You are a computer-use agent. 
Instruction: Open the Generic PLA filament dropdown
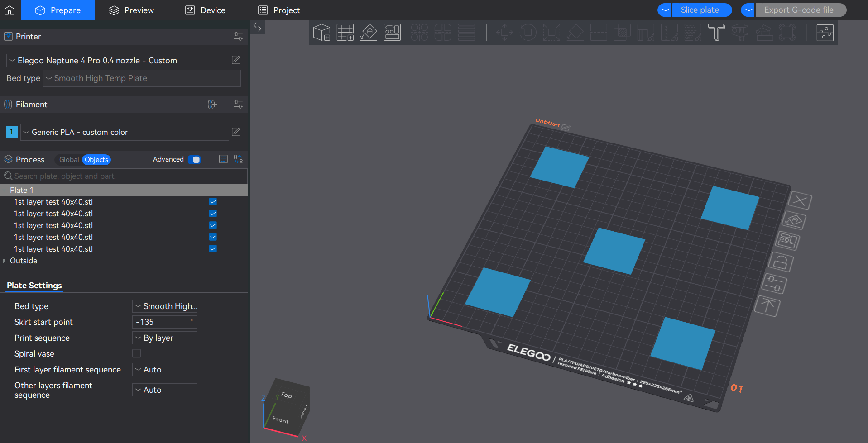click(125, 132)
